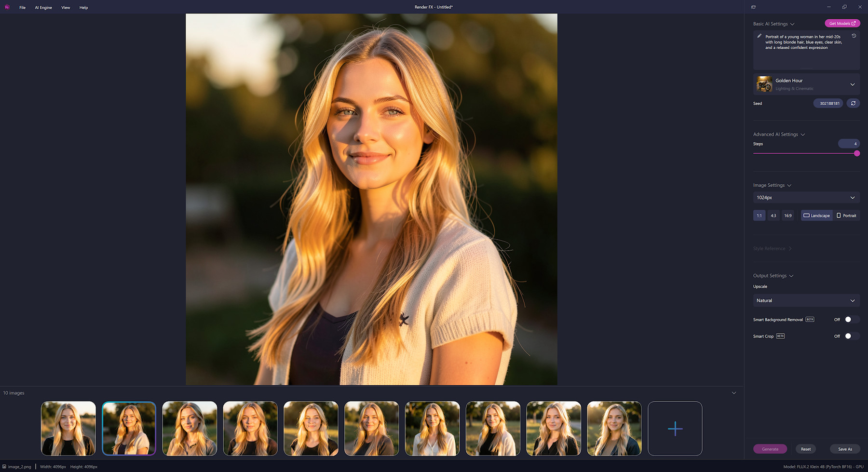Open the View menu
Image resolution: width=868 pixels, height=472 pixels.
(66, 7)
